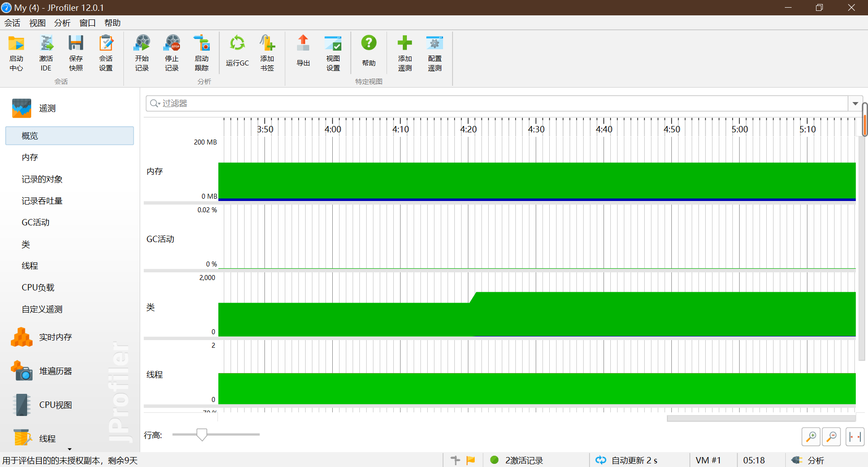Open the 遥测 telemetry section

(34, 108)
